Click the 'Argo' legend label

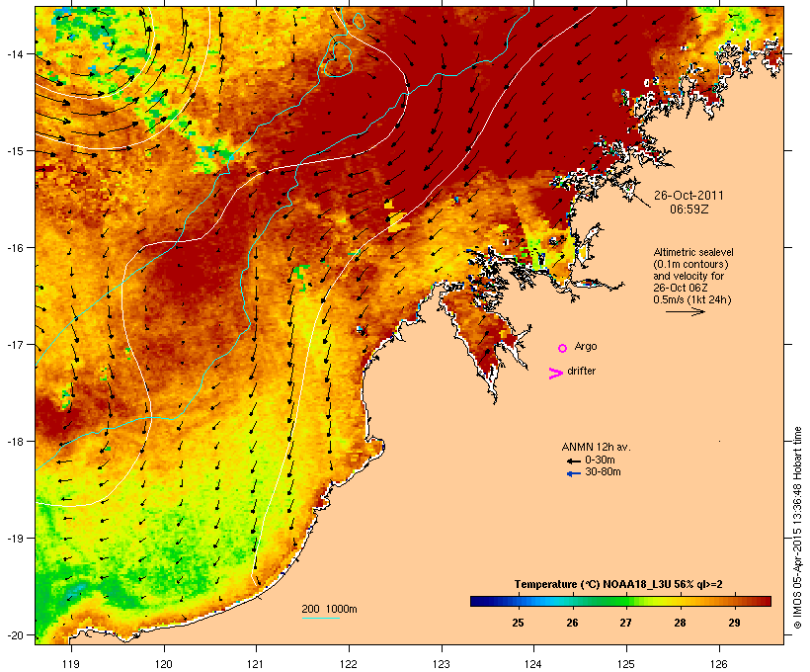(586, 347)
